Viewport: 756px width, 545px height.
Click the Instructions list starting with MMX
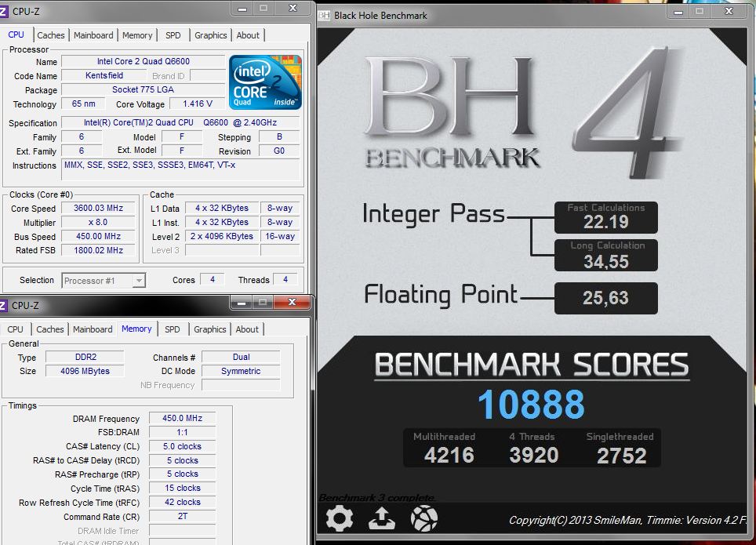(x=180, y=169)
